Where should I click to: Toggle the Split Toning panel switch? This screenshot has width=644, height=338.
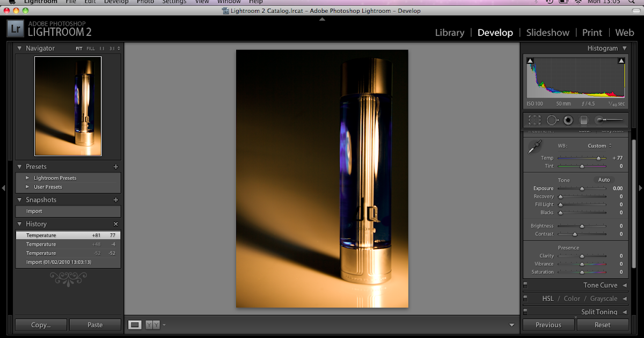525,311
